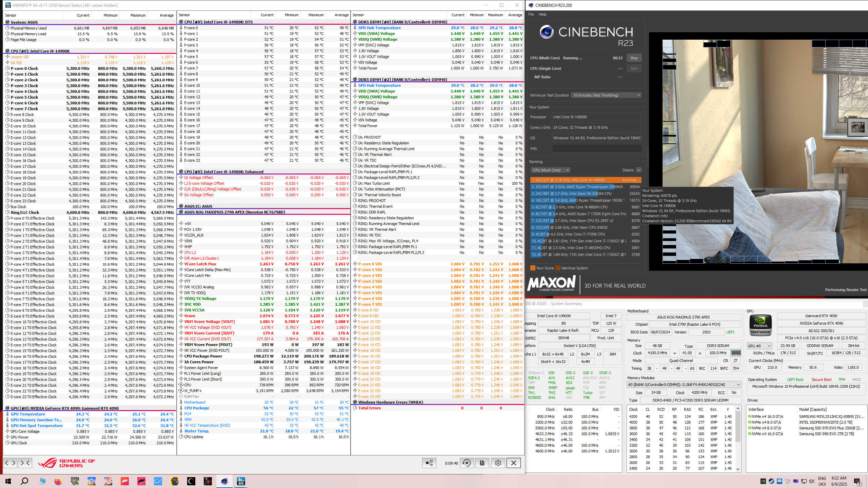Click the ENG UKX language indicator
This screenshot has width=868, height=488.
(x=822, y=481)
